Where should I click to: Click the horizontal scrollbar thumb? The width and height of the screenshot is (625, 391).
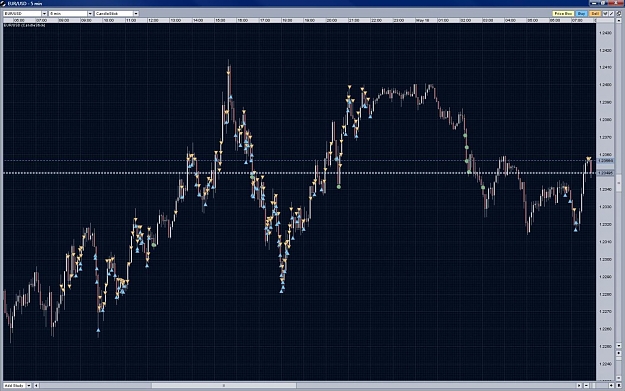pos(224,385)
